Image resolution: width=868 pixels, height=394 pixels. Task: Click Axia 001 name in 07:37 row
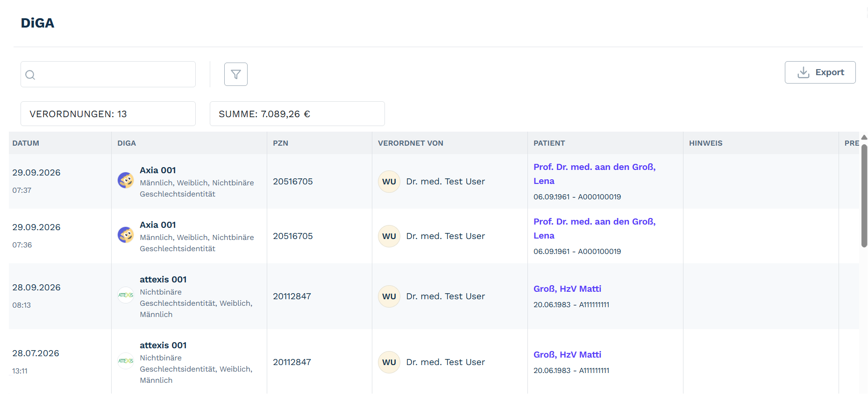[x=158, y=170]
